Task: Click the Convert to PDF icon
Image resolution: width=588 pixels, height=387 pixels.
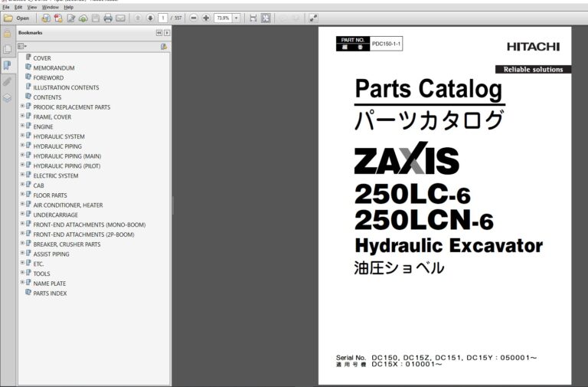Action: click(x=58, y=18)
